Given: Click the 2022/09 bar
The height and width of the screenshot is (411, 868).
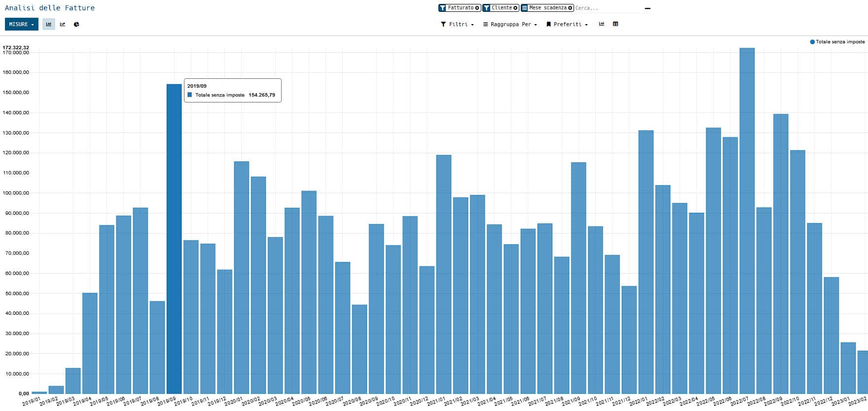Looking at the screenshot, I should pyautogui.click(x=781, y=254).
